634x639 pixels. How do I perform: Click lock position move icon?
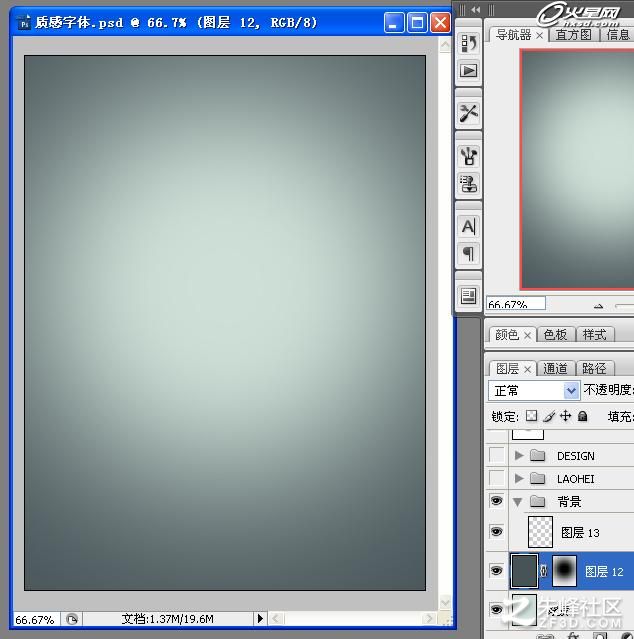(566, 416)
